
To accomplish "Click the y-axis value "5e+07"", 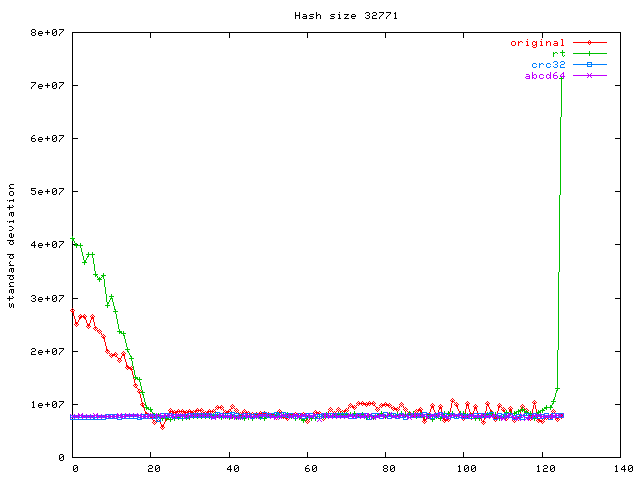I will tap(47, 191).
